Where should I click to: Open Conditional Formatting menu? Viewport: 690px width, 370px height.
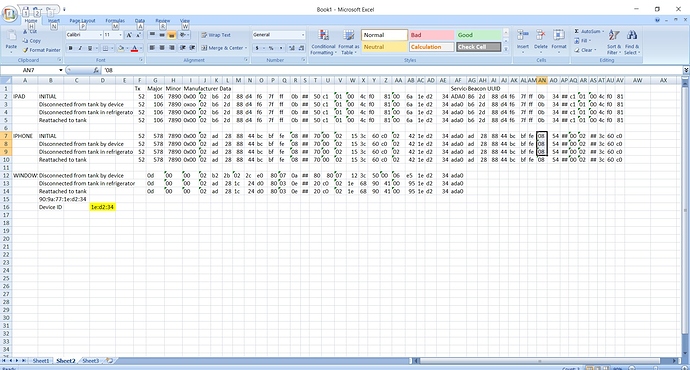pyautogui.click(x=323, y=42)
